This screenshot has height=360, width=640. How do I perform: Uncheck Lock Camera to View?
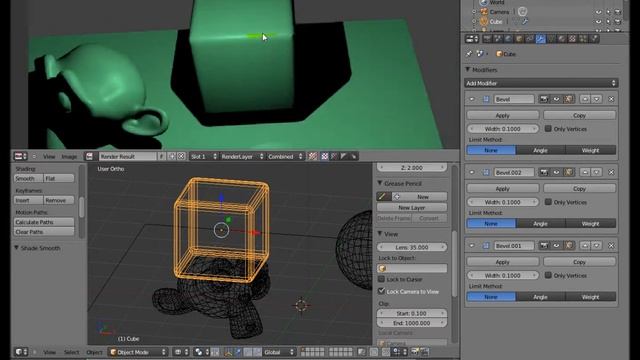(381, 291)
